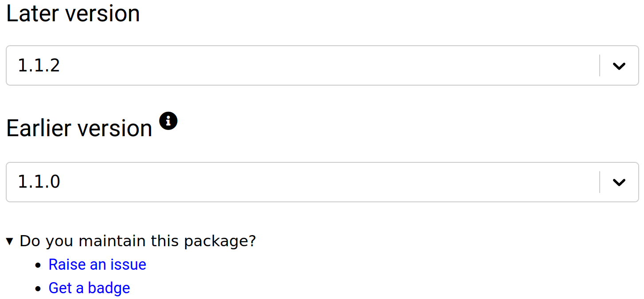Viewport: 644px width, 299px height.
Task: Click the separator in Later version combo box
Action: click(x=600, y=66)
